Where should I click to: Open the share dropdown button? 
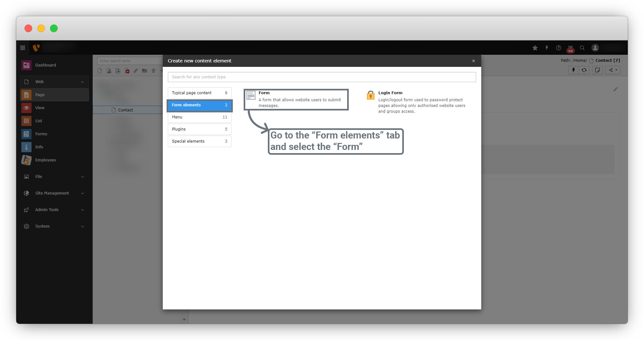pos(613,70)
